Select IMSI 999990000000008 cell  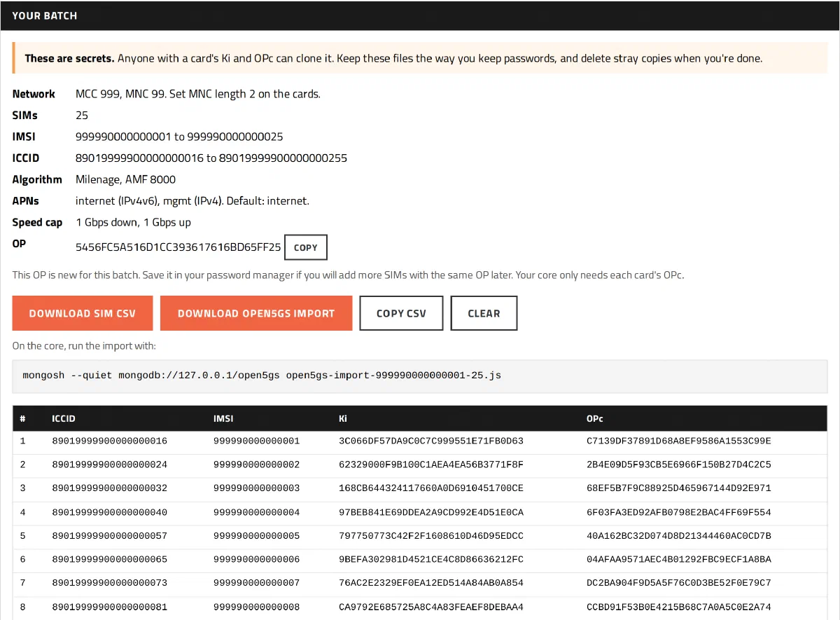(x=256, y=607)
